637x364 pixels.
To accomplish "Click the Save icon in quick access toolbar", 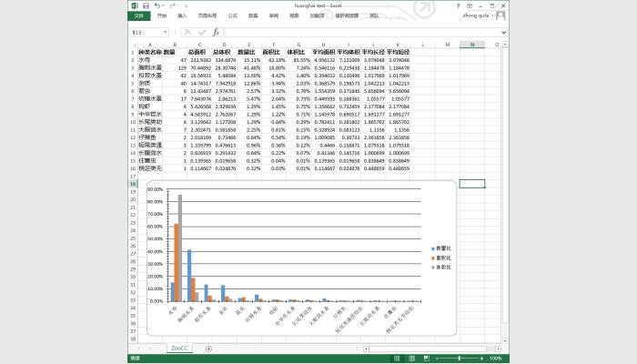I will pyautogui.click(x=147, y=5).
